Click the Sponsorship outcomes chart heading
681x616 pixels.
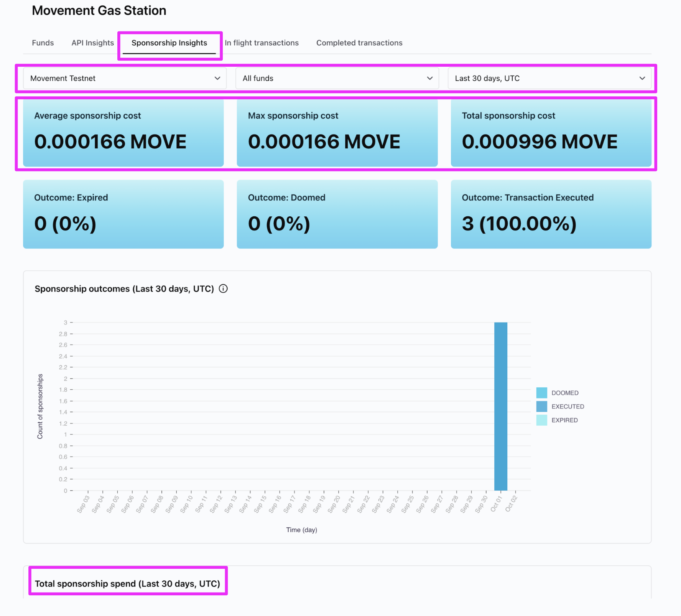pyautogui.click(x=124, y=289)
